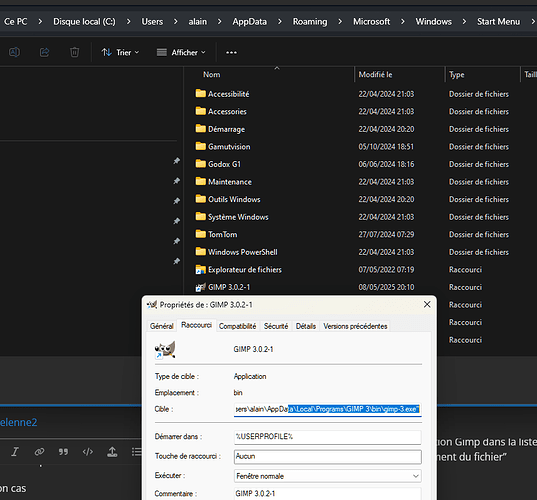The width and height of the screenshot is (537, 500).
Task: Expand the Exécuter Fenêtre normale combo box
Action: click(327, 476)
